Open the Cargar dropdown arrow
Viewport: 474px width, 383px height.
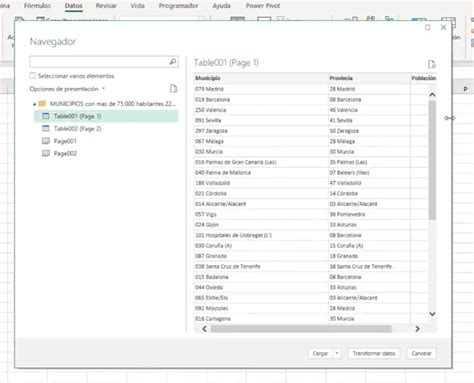[337, 353]
